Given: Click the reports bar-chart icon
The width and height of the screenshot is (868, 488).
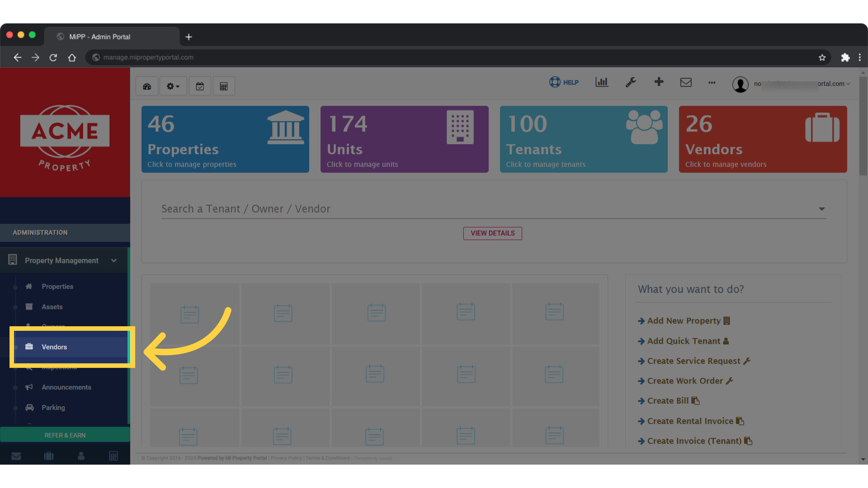Looking at the screenshot, I should tap(602, 82).
